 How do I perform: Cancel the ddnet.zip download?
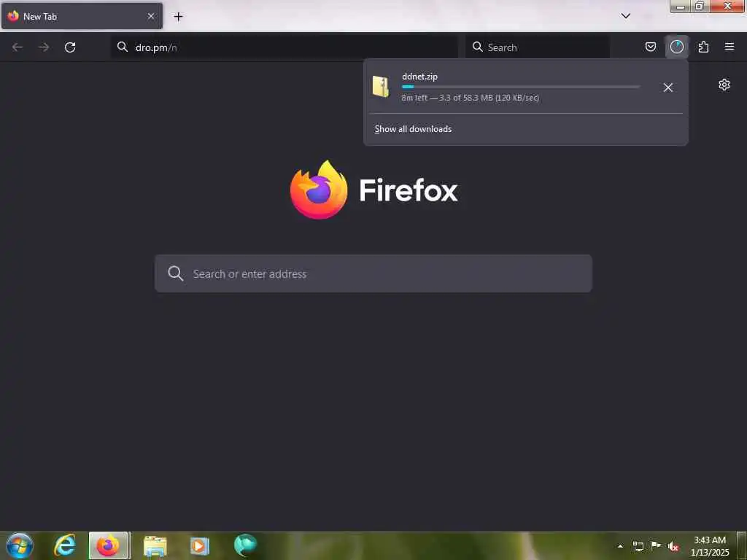point(668,87)
